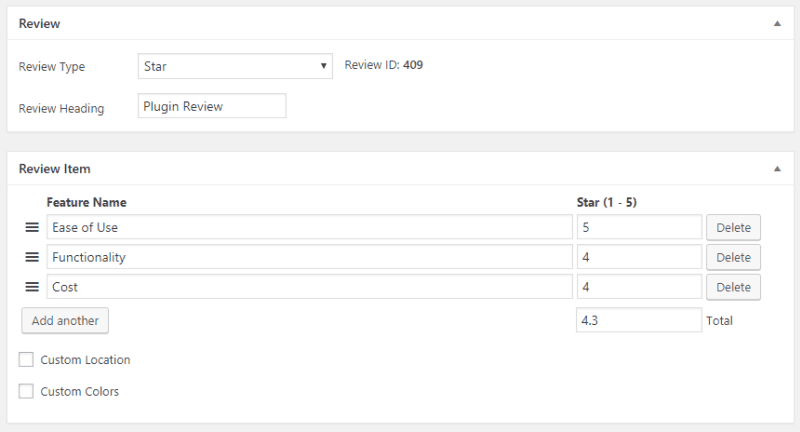Click the Total label beside the score
The image size is (800, 432).
tap(719, 321)
